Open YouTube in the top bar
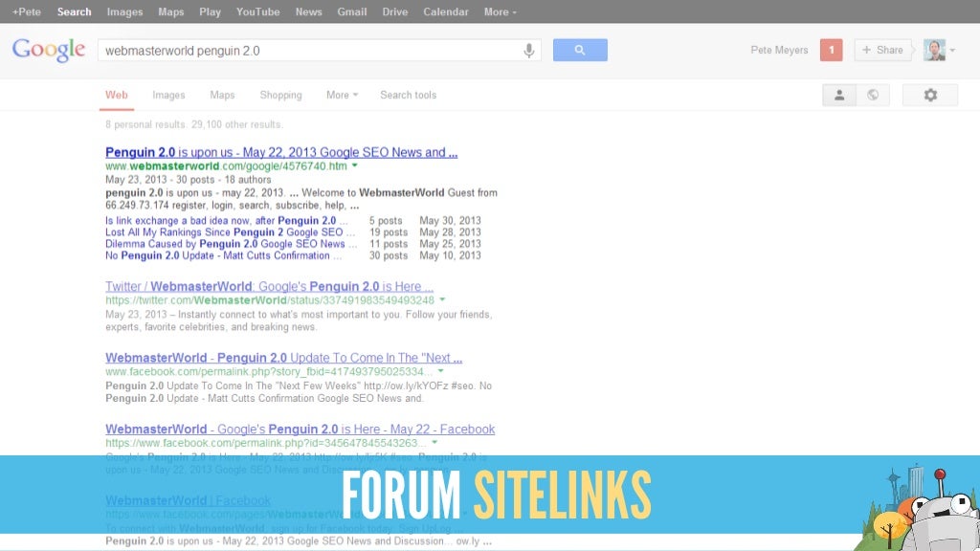This screenshot has height=551, width=980. (258, 11)
